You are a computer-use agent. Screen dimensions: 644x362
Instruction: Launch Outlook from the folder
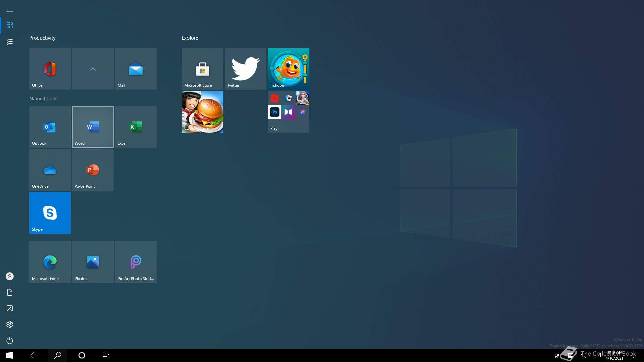coord(50,127)
